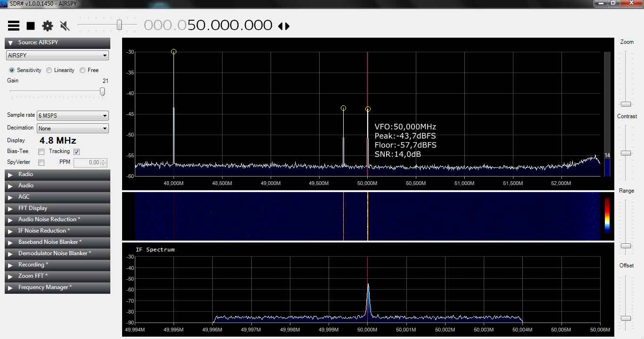Expand the Audio panel

(x=58, y=186)
